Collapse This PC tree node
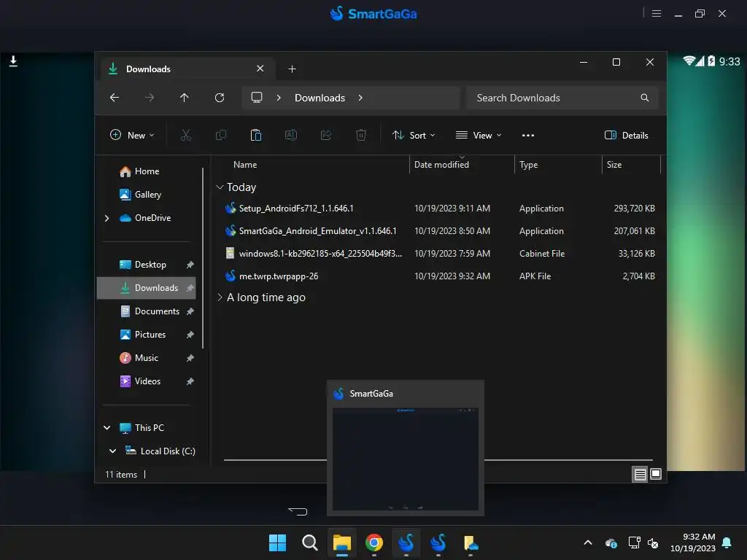The height and width of the screenshot is (560, 747). [x=107, y=427]
